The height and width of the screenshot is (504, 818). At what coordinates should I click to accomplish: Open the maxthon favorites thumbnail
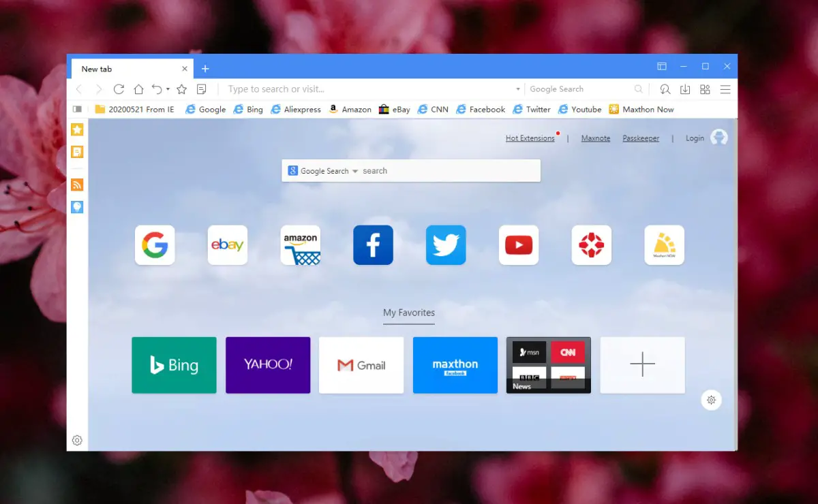pyautogui.click(x=455, y=365)
